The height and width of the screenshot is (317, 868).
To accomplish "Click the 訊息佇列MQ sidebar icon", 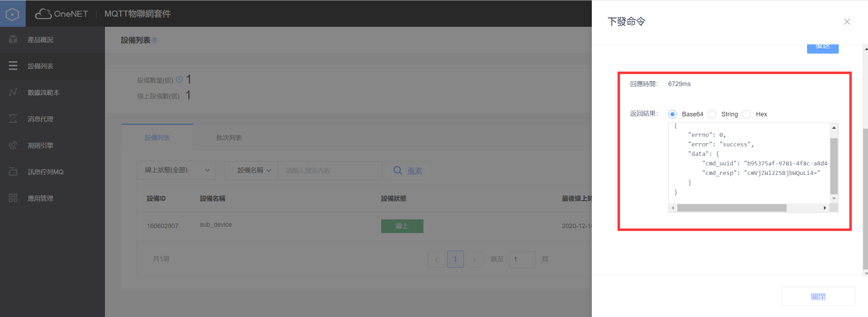I will pos(13,171).
